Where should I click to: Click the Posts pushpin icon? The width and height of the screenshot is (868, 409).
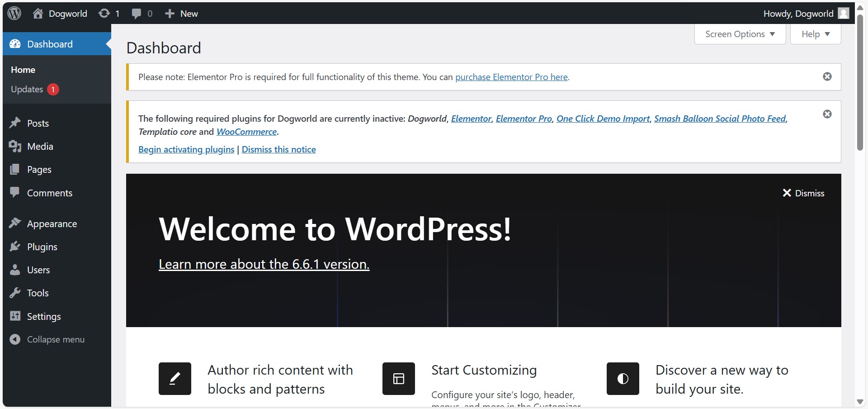[15, 123]
